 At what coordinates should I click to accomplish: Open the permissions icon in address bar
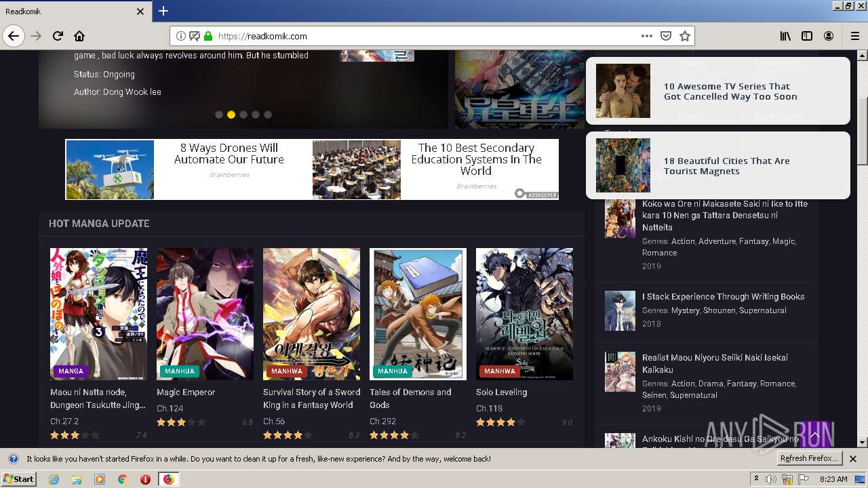[195, 36]
